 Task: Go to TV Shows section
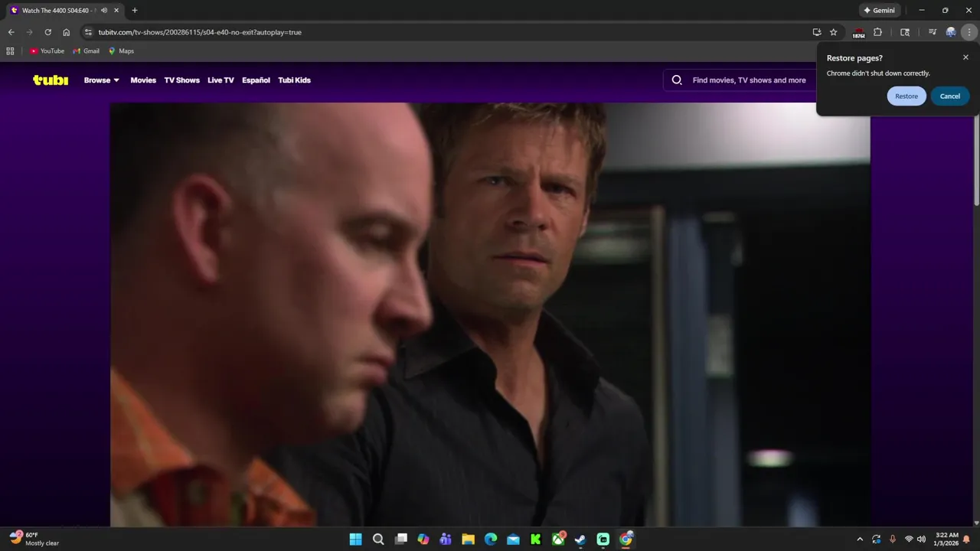point(181,80)
